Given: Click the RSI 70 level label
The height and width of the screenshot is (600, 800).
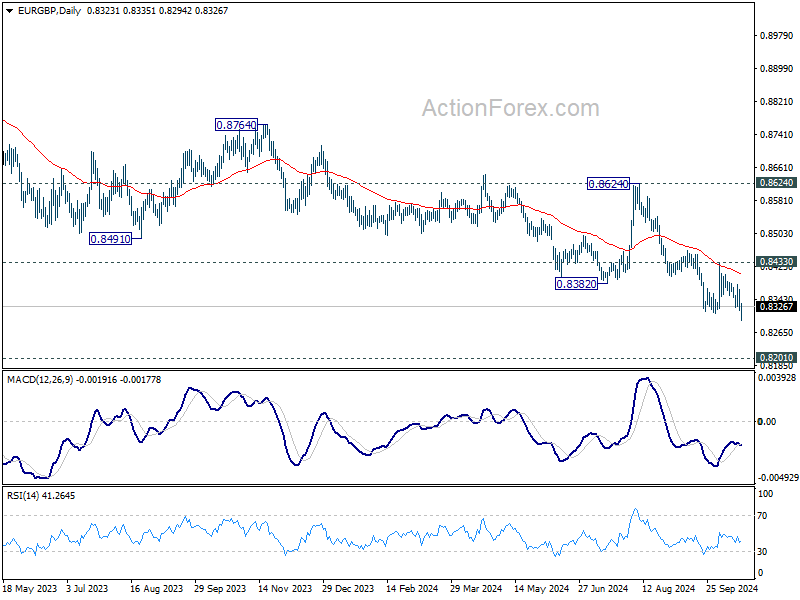Looking at the screenshot, I should pos(762,516).
